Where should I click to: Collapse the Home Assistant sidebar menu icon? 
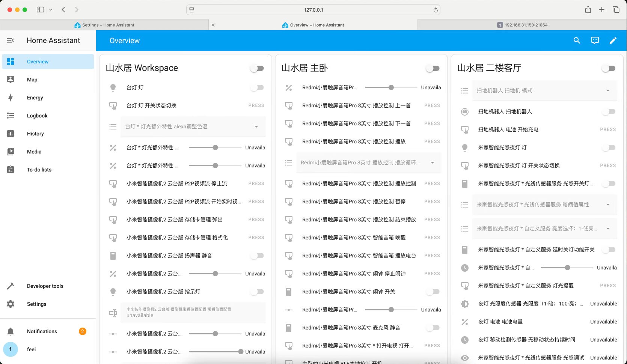[11, 40]
